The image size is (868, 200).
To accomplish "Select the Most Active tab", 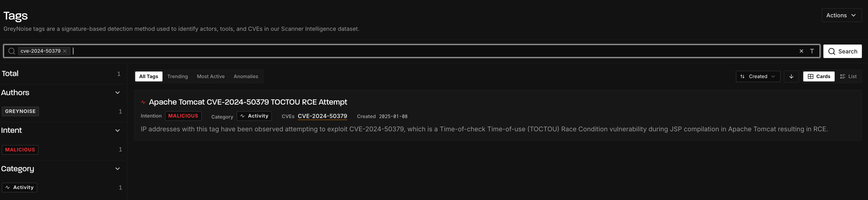I will [211, 77].
